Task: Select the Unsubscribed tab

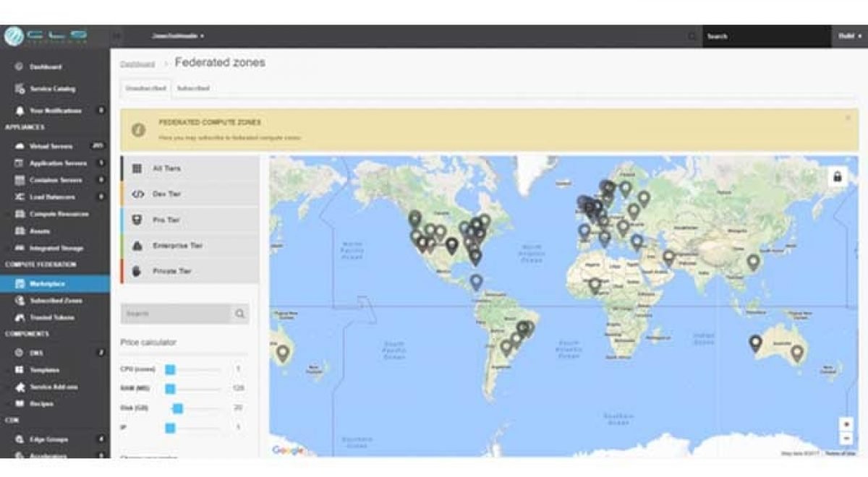Action: [145, 88]
